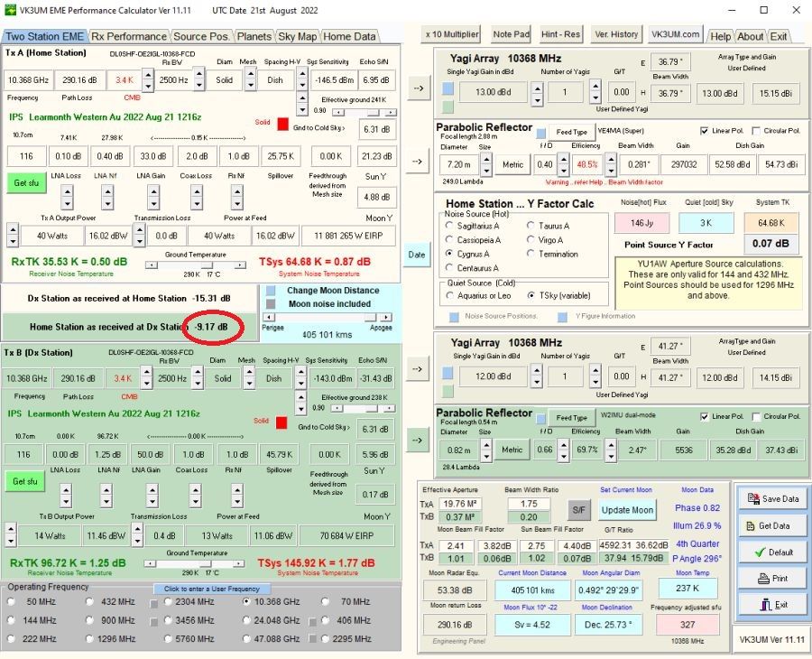Click the Exit button with door icon
This screenshot has height=659, width=812.
(772, 604)
